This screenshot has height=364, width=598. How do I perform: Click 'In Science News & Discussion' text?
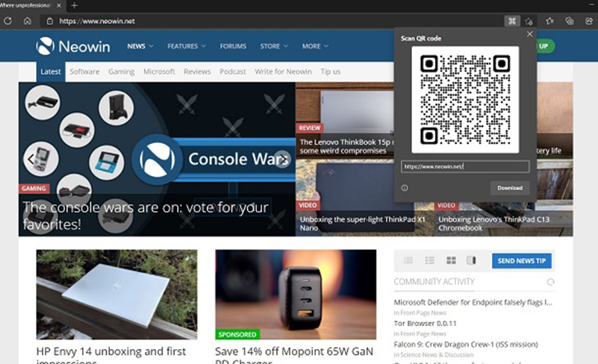pyautogui.click(x=434, y=354)
